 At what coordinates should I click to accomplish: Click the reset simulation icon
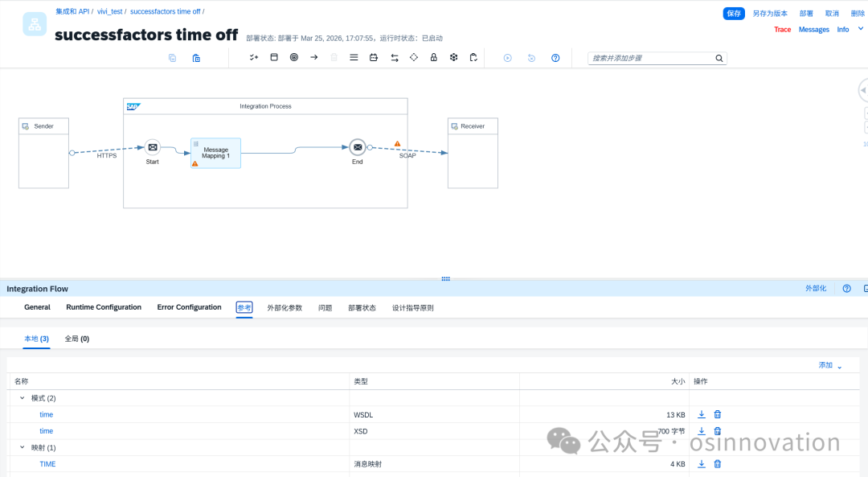pyautogui.click(x=531, y=58)
